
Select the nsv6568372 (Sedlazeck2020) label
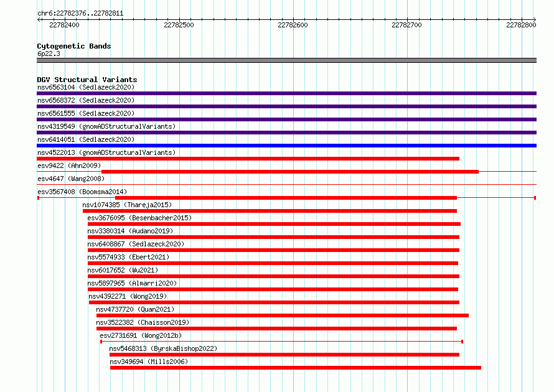click(86, 100)
